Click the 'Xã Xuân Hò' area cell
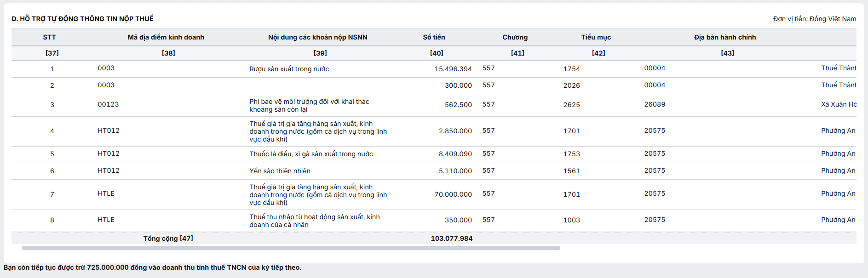 [x=839, y=104]
